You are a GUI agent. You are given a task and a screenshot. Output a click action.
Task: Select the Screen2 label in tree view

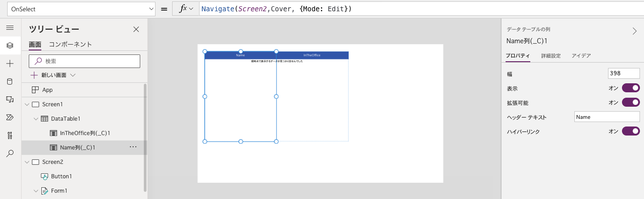tap(53, 162)
